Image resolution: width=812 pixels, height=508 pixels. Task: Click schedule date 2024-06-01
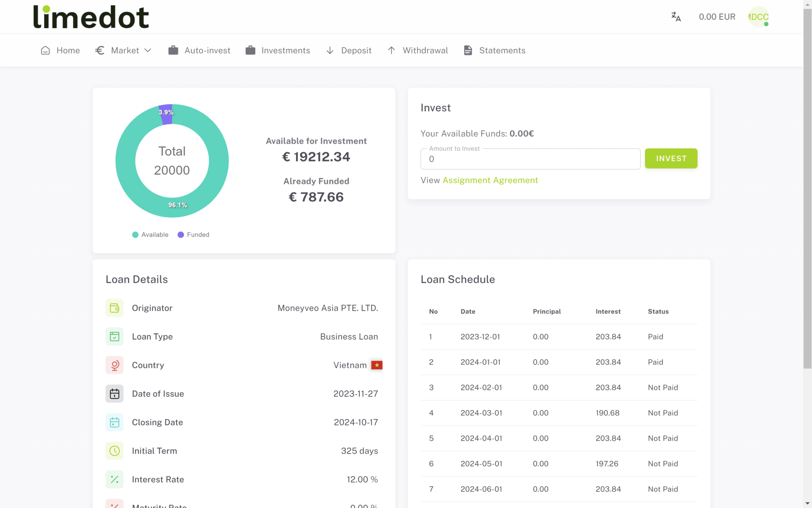481,489
